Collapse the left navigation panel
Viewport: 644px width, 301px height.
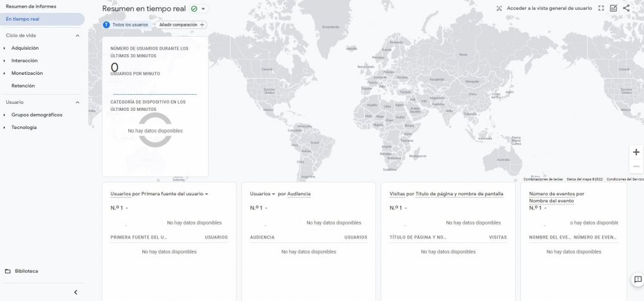pyautogui.click(x=75, y=293)
